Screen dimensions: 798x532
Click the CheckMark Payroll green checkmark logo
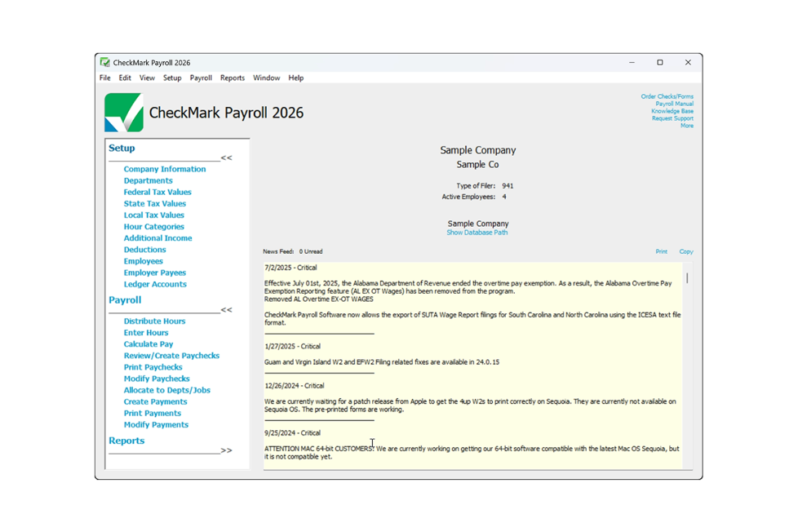click(x=124, y=113)
